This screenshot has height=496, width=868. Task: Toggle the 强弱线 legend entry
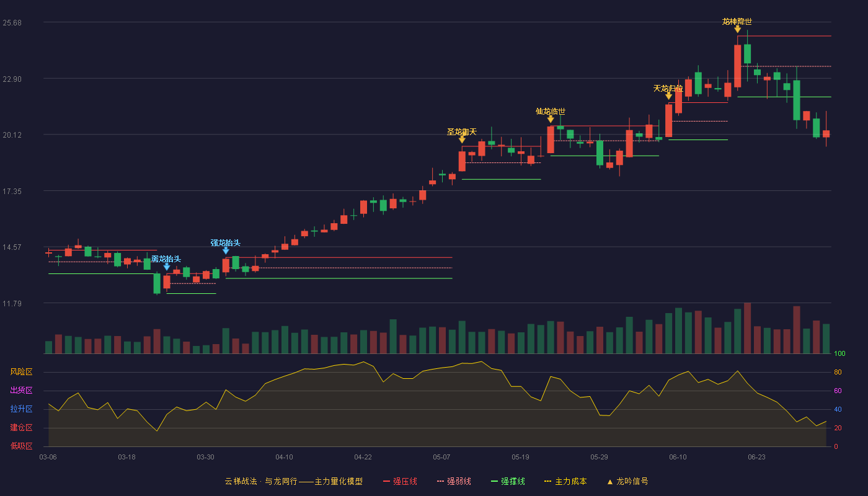(x=454, y=481)
